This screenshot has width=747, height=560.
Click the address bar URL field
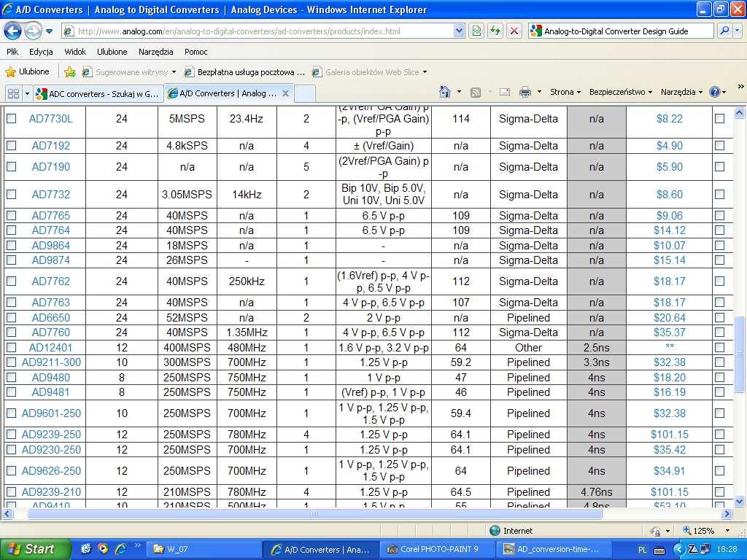tap(258, 31)
